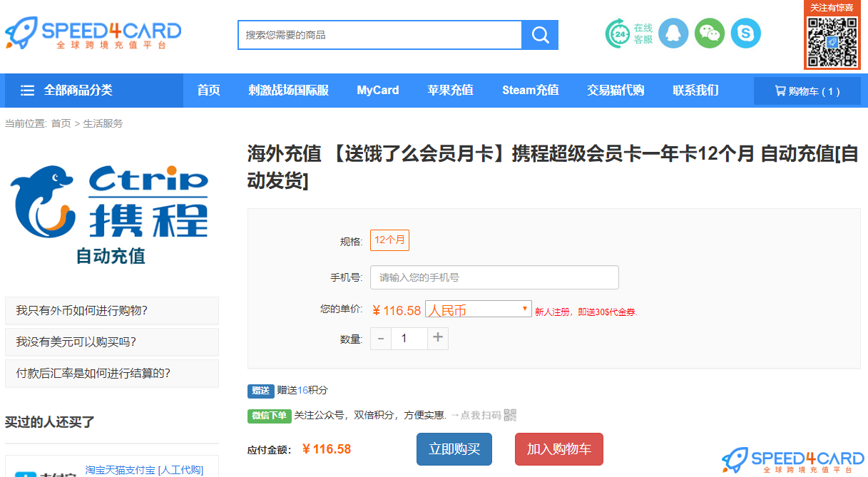Screen dimensions: 868x477
Task: Open 交易猫代购 menu item
Action: coord(616,91)
